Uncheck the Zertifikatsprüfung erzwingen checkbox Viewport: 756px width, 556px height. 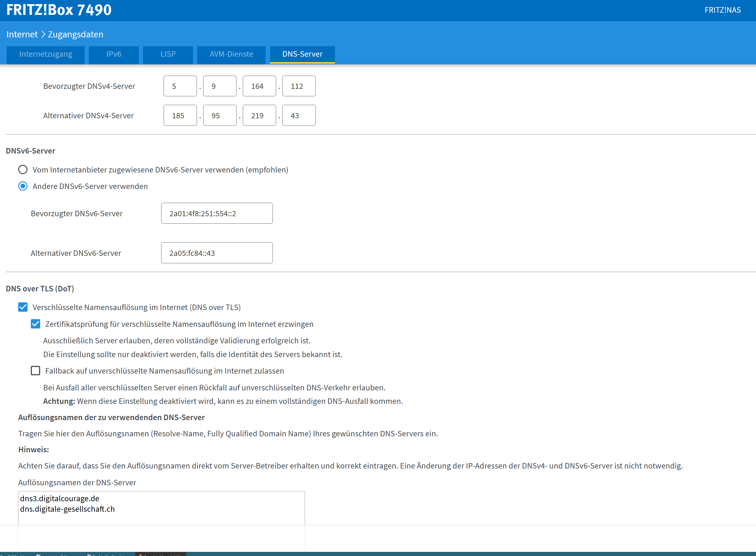pos(35,324)
